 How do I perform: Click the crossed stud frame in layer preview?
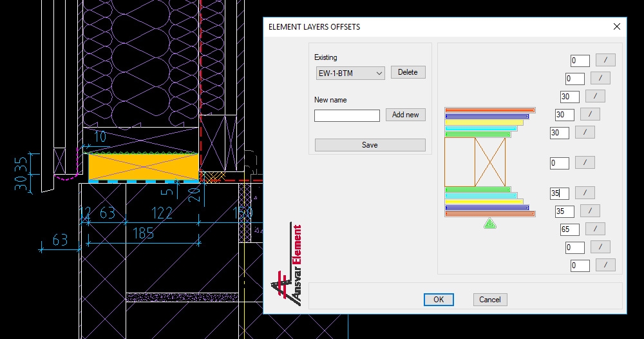(490, 162)
